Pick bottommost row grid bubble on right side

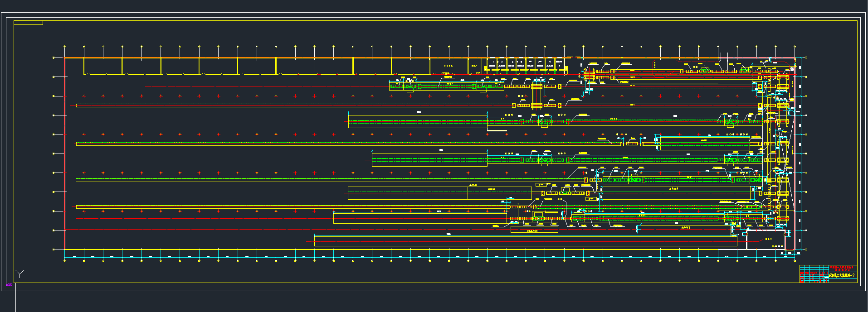tap(806, 250)
